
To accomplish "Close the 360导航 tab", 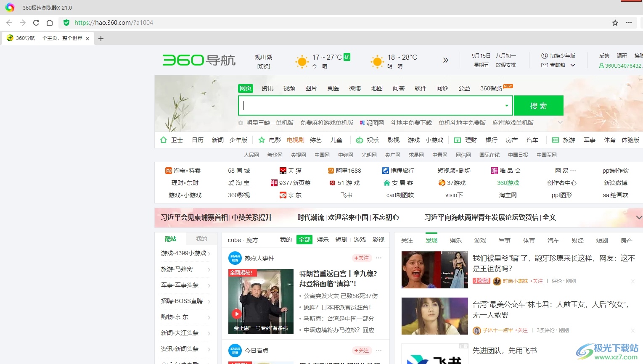I will click(87, 39).
